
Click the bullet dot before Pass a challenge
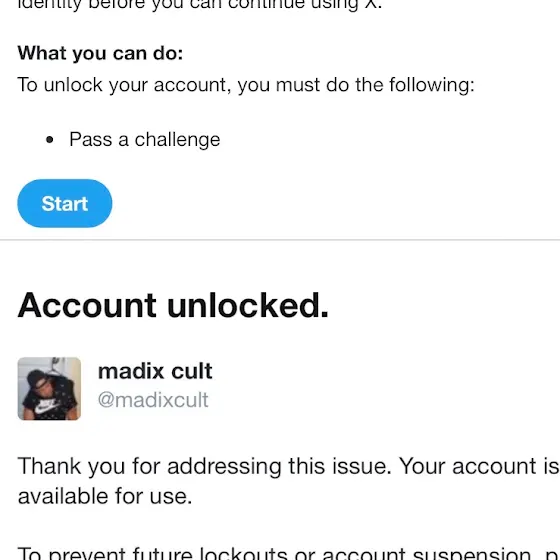50,140
